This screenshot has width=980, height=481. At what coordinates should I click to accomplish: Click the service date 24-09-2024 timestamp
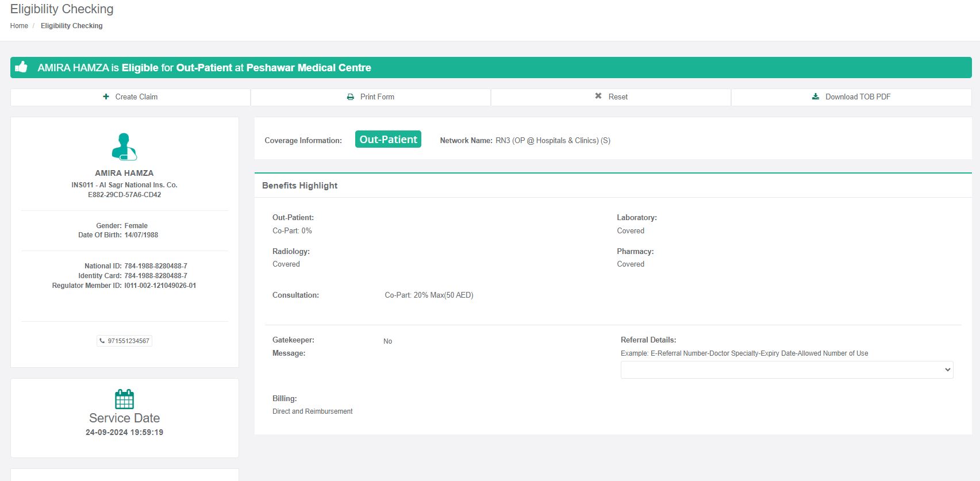pyautogui.click(x=124, y=432)
